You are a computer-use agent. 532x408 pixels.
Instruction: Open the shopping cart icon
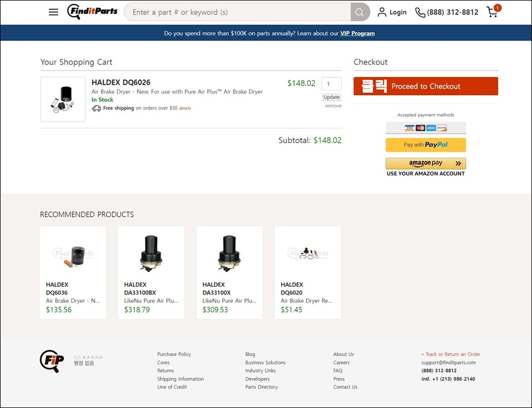click(492, 12)
